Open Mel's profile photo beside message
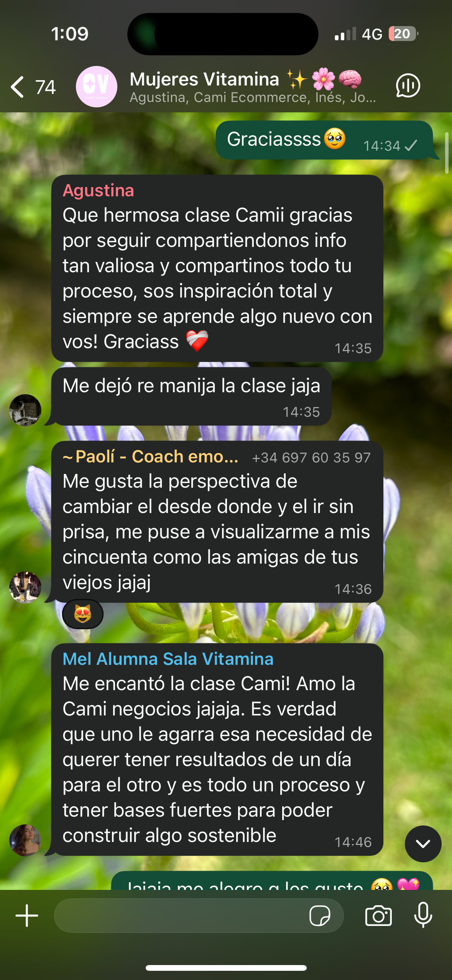This screenshot has width=452, height=980. point(25,840)
